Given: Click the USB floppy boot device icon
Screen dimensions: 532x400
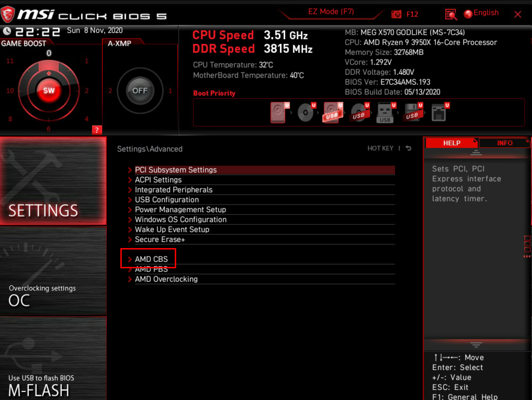Looking at the screenshot, I should [413, 112].
